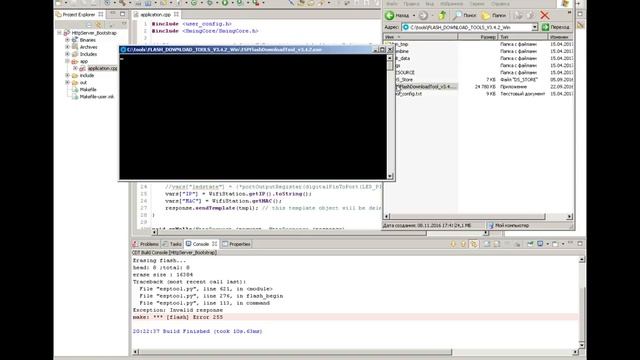The height and width of the screenshot is (360, 640).
Task: Sort Explorer files by Size (Размер) column
Action: (x=478, y=37)
